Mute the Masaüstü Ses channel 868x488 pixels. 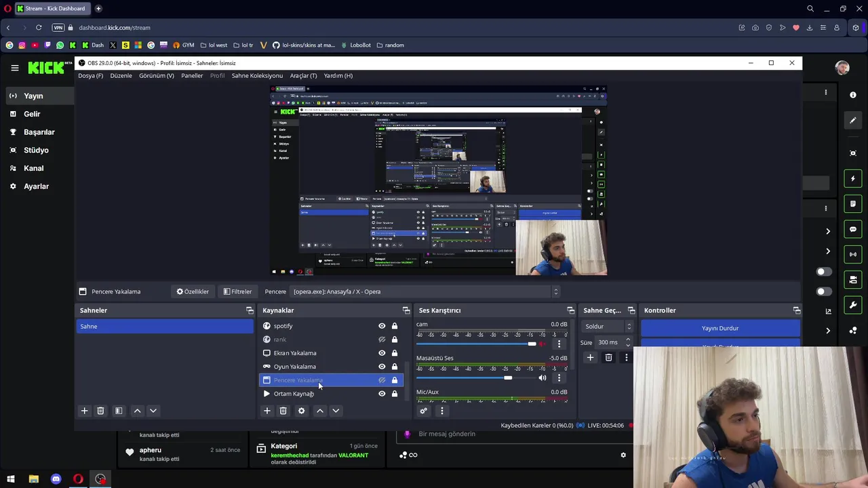click(542, 378)
